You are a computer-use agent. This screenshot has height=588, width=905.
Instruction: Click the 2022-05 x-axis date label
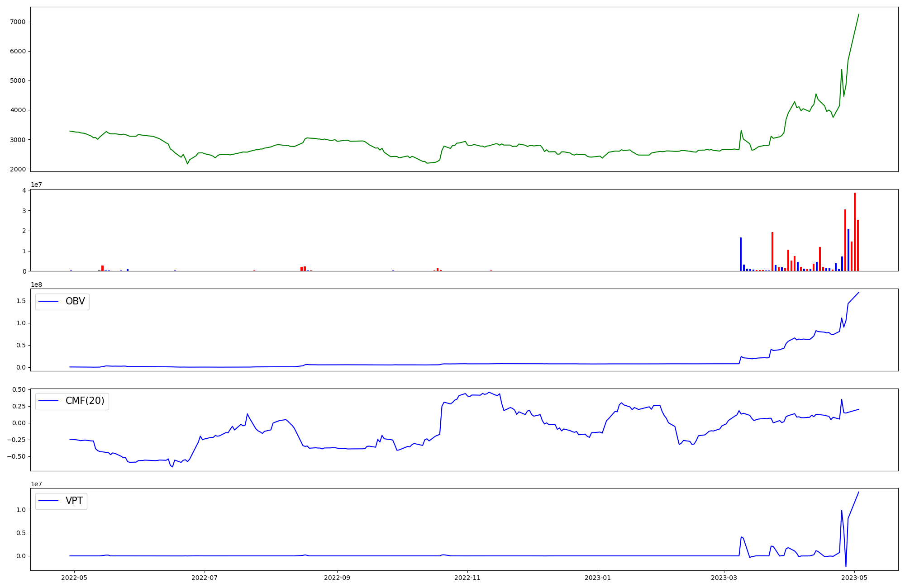[74, 578]
